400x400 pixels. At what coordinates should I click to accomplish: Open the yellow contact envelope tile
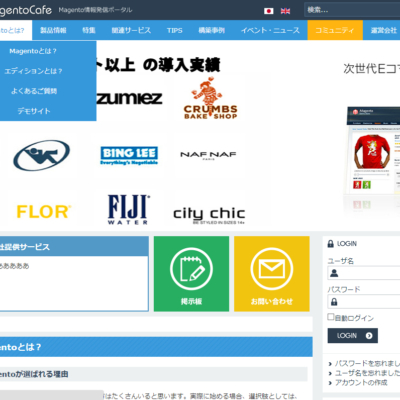[272, 274]
